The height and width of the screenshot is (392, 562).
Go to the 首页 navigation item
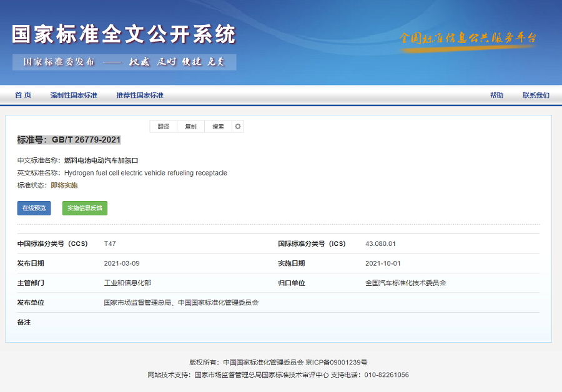(x=23, y=95)
